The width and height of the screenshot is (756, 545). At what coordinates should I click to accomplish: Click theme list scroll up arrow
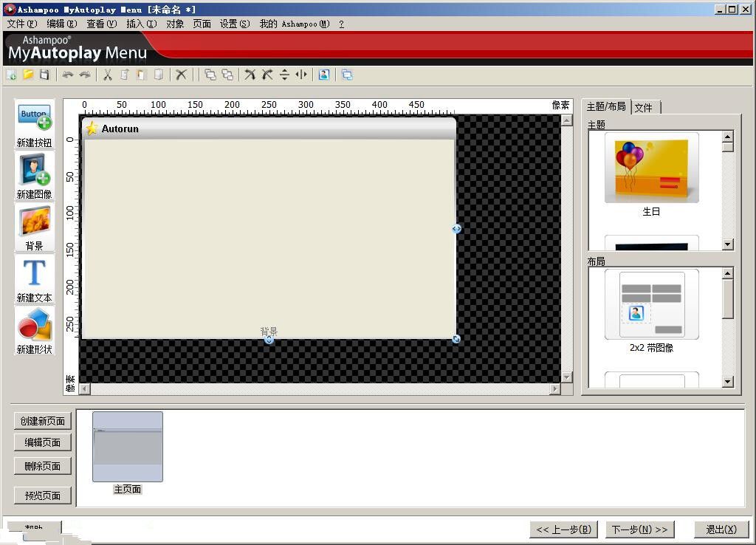point(728,137)
